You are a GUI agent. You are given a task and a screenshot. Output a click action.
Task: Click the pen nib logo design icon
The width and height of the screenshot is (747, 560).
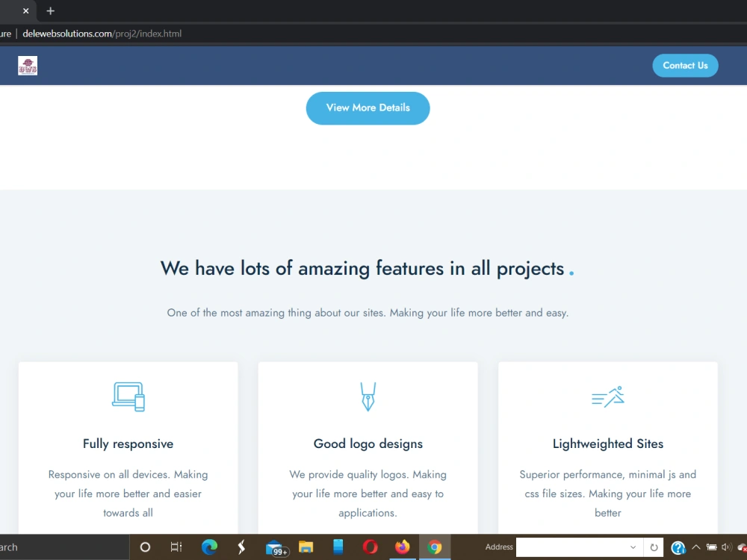[368, 396]
